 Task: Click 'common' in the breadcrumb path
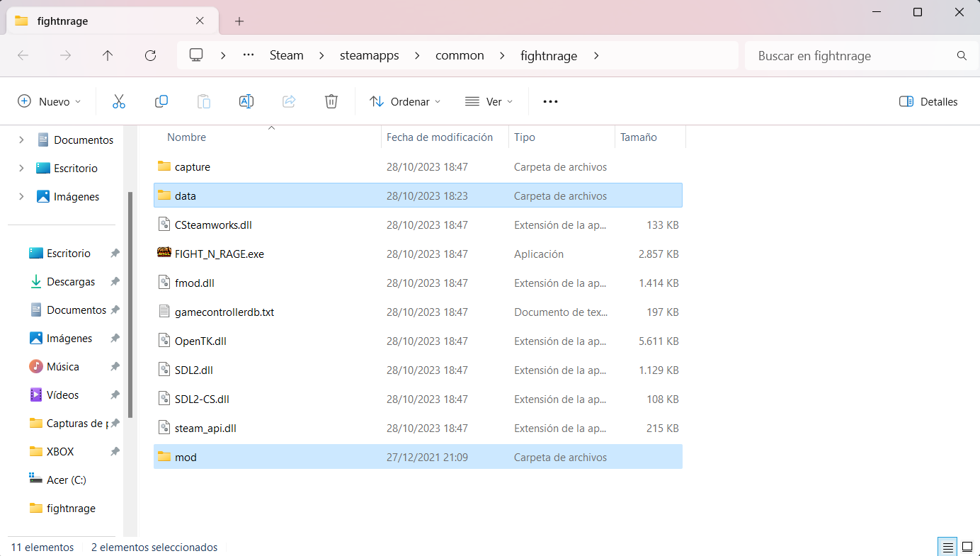(x=460, y=55)
